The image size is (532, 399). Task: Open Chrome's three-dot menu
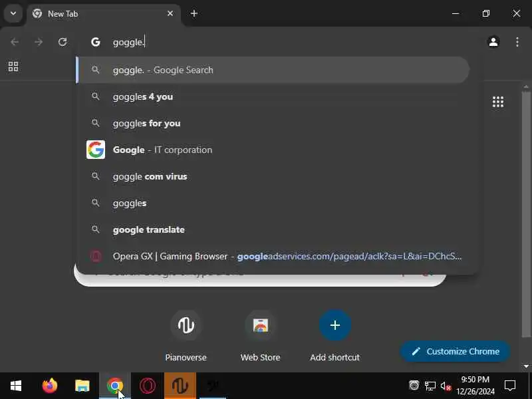(x=517, y=42)
